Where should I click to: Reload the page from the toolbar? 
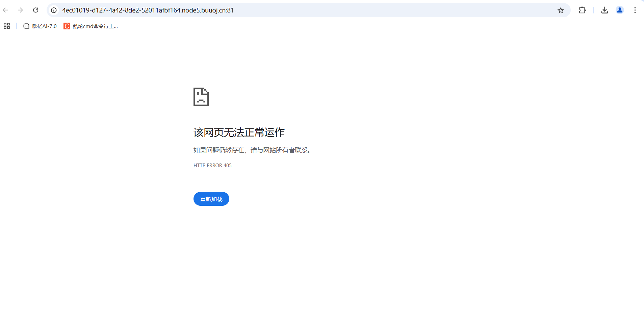(36, 10)
